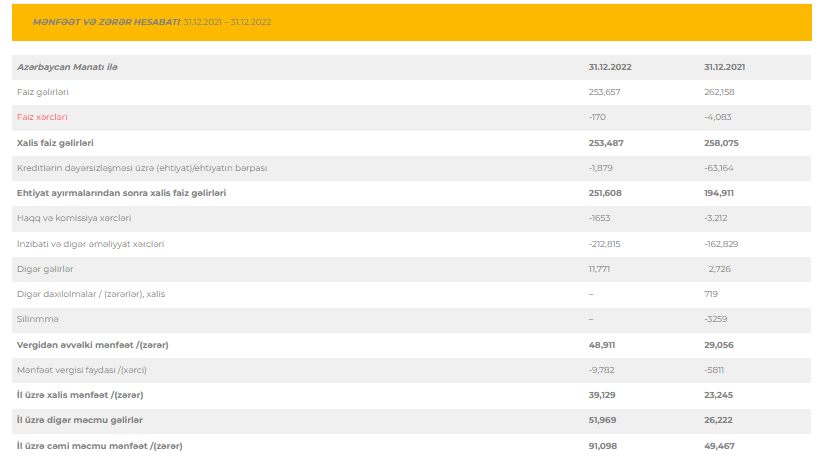
Task: Select the value 194,911 in the 2021 column
Action: (720, 193)
